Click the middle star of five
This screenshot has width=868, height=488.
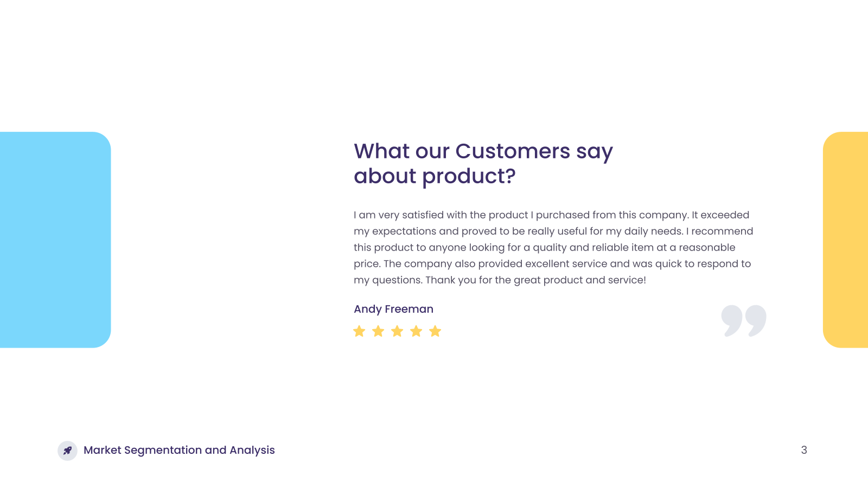pos(397,331)
